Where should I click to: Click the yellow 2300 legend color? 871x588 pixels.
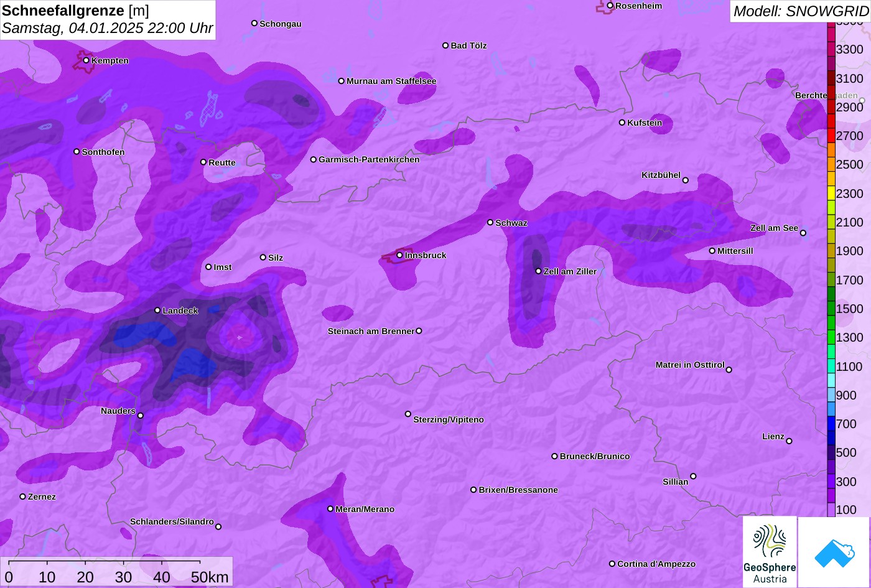831,194
